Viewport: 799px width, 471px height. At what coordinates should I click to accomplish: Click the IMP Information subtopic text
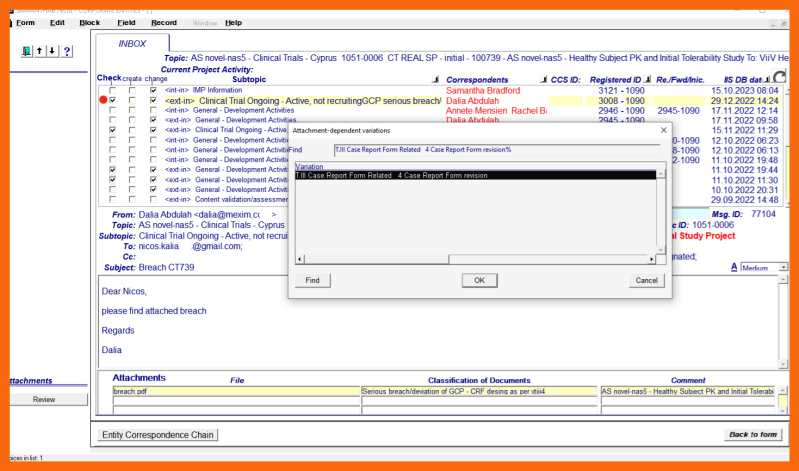(217, 90)
